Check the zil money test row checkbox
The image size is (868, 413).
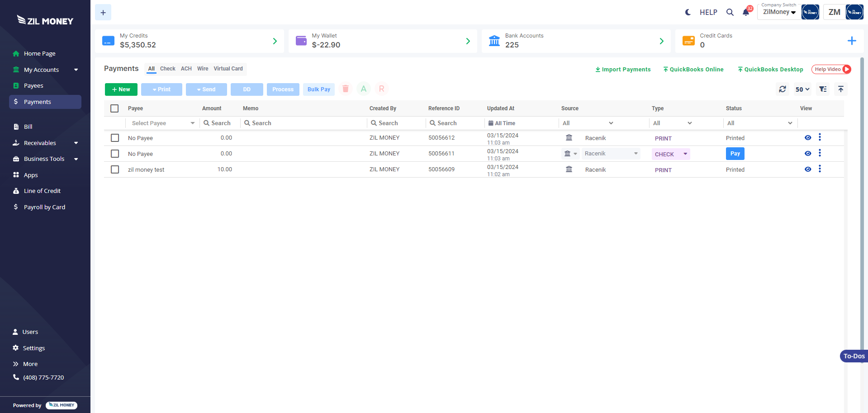pyautogui.click(x=115, y=169)
